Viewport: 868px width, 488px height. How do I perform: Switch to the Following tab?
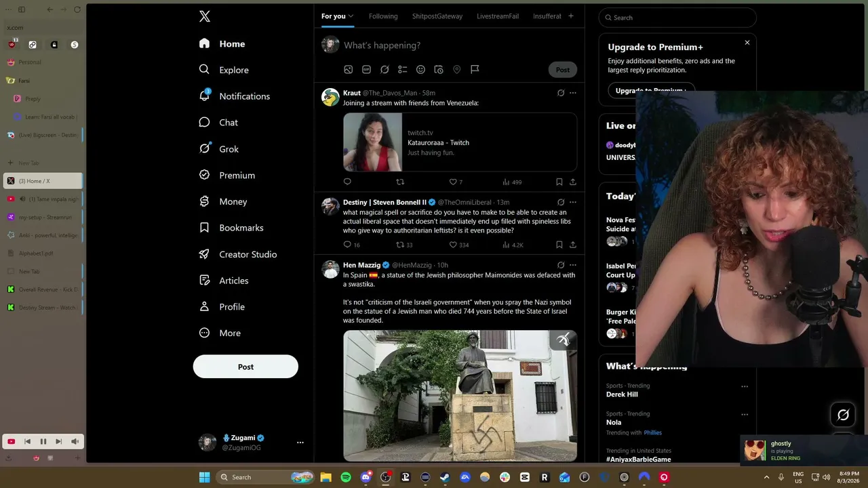click(x=383, y=16)
